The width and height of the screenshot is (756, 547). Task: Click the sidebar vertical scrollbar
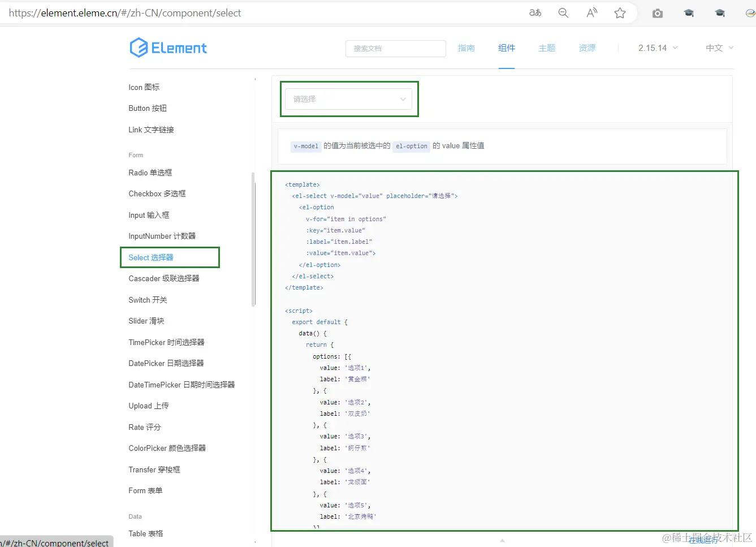coord(254,239)
